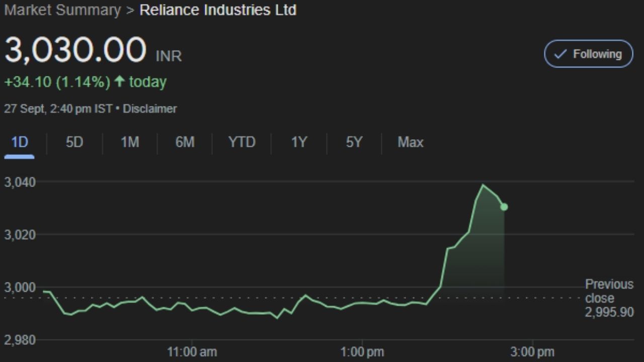Open the Market Summary breadcrumb link
Viewport: 644px width, 362px height.
click(62, 10)
